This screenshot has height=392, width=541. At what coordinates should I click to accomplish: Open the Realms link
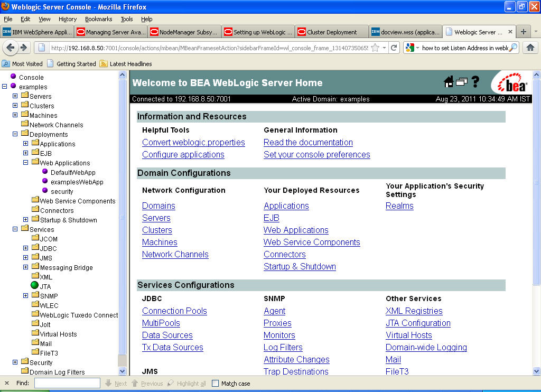(x=399, y=206)
